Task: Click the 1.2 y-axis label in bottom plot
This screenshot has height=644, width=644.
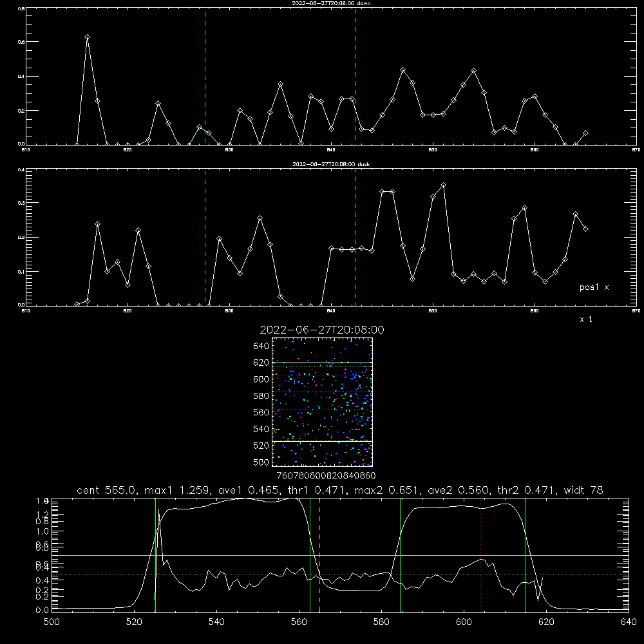Action: click(43, 514)
